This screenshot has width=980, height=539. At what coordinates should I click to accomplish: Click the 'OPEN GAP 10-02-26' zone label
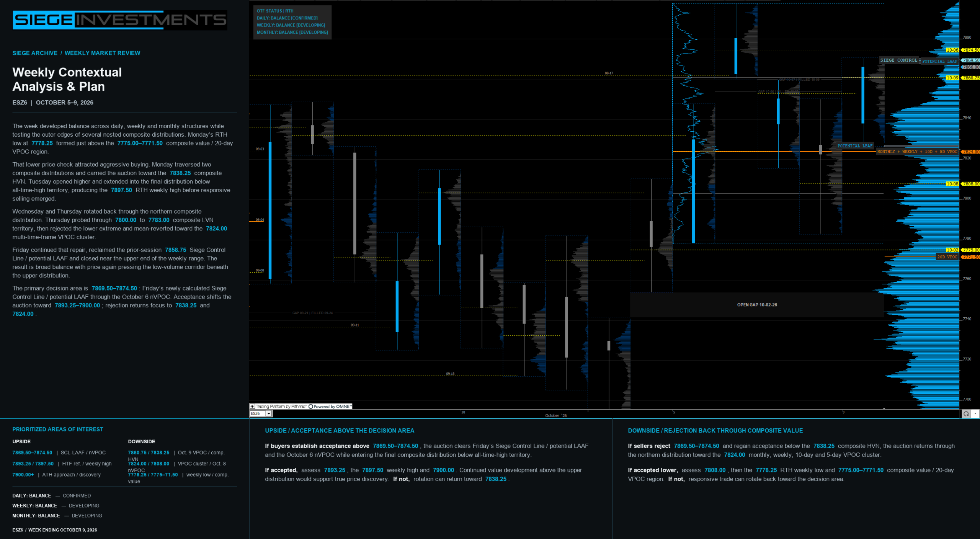(757, 305)
